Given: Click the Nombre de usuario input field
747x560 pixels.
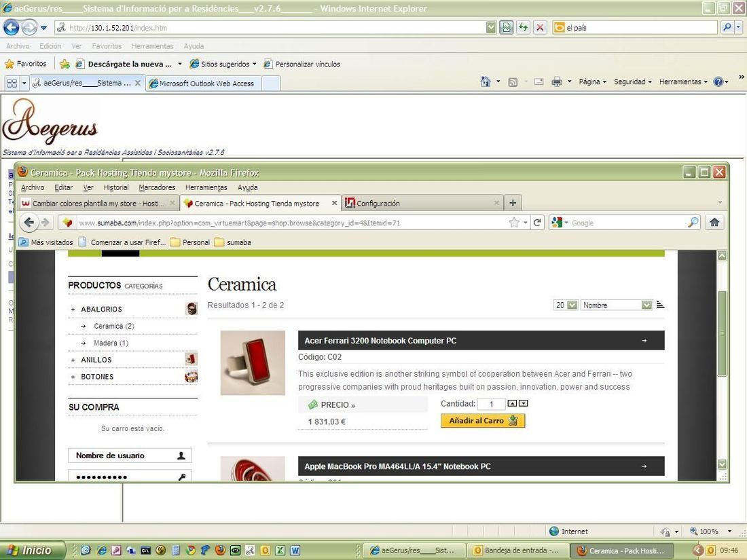Looking at the screenshot, I should tap(130, 455).
